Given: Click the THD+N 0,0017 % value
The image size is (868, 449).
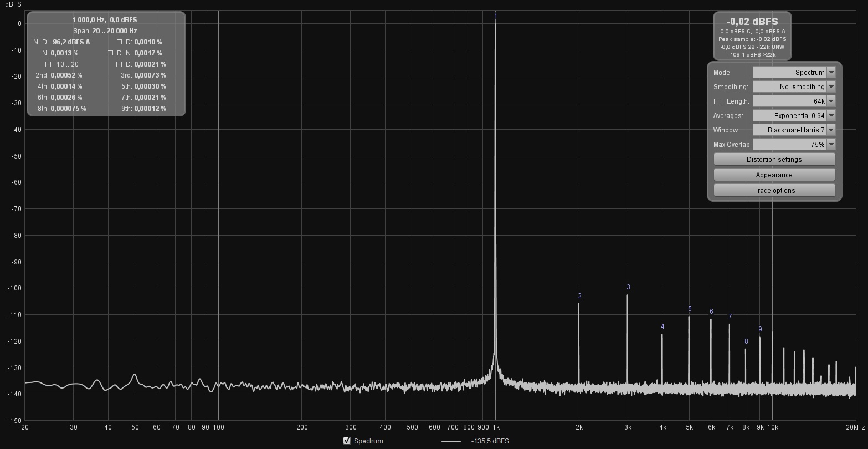Looking at the screenshot, I should point(148,53).
